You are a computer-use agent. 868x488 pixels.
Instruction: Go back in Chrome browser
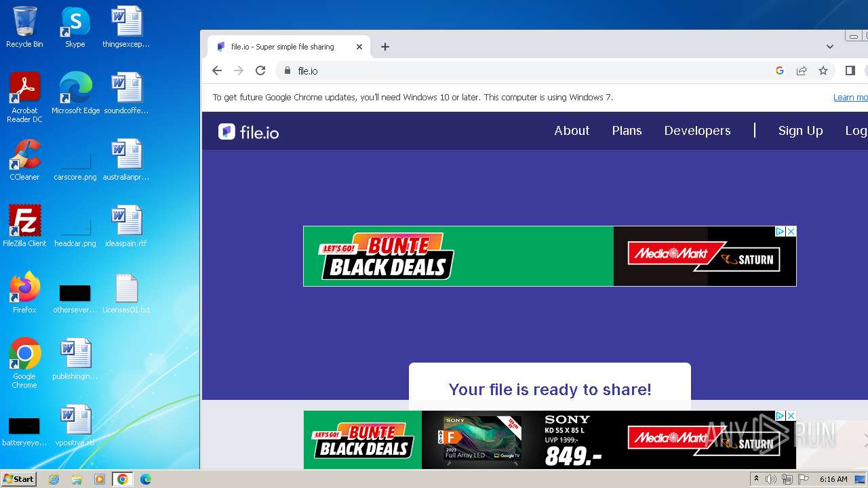(217, 70)
